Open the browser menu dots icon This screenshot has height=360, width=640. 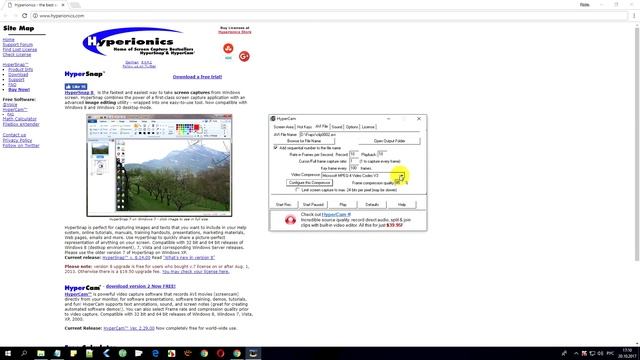(634, 16)
